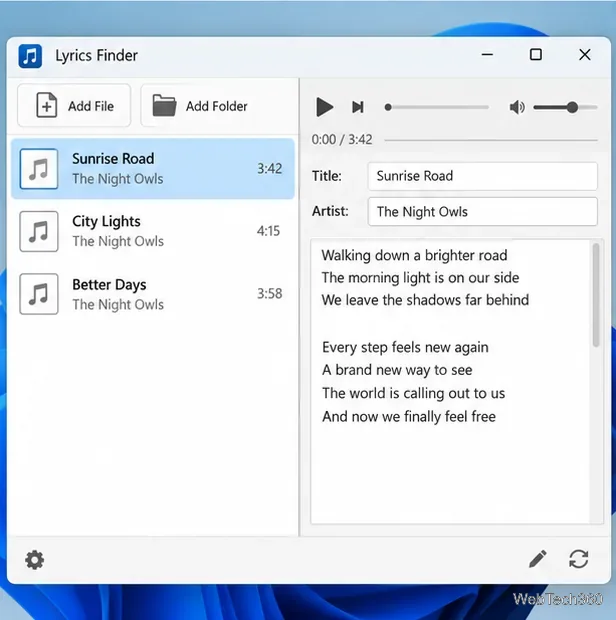Start playback with the play button
616x620 pixels.
point(324,107)
